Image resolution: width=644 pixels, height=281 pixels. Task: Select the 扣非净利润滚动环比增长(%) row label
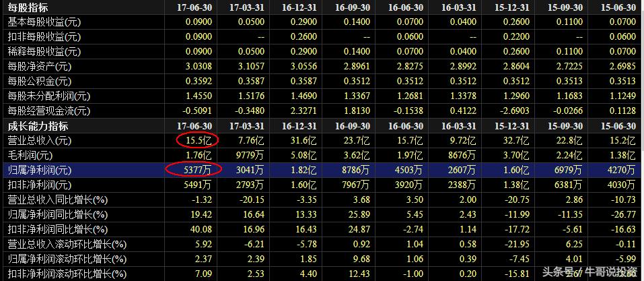67,274
